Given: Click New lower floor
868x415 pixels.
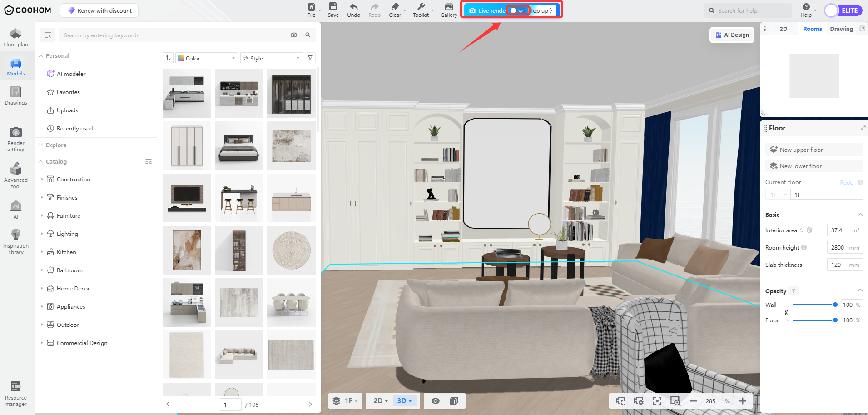Looking at the screenshot, I should pyautogui.click(x=814, y=166).
